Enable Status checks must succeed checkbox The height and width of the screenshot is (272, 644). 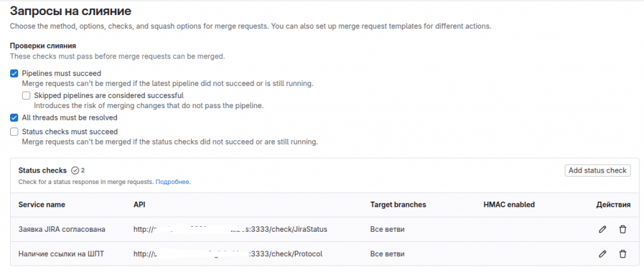coord(14,132)
